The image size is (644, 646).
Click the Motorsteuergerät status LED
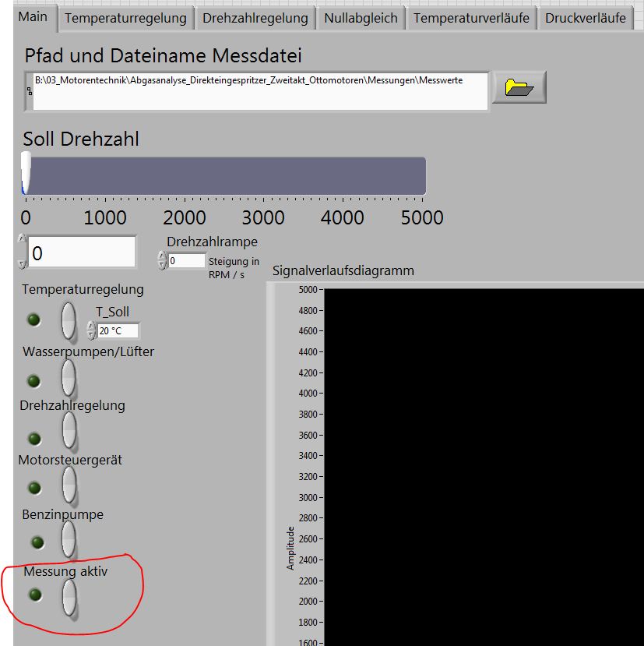(34, 489)
